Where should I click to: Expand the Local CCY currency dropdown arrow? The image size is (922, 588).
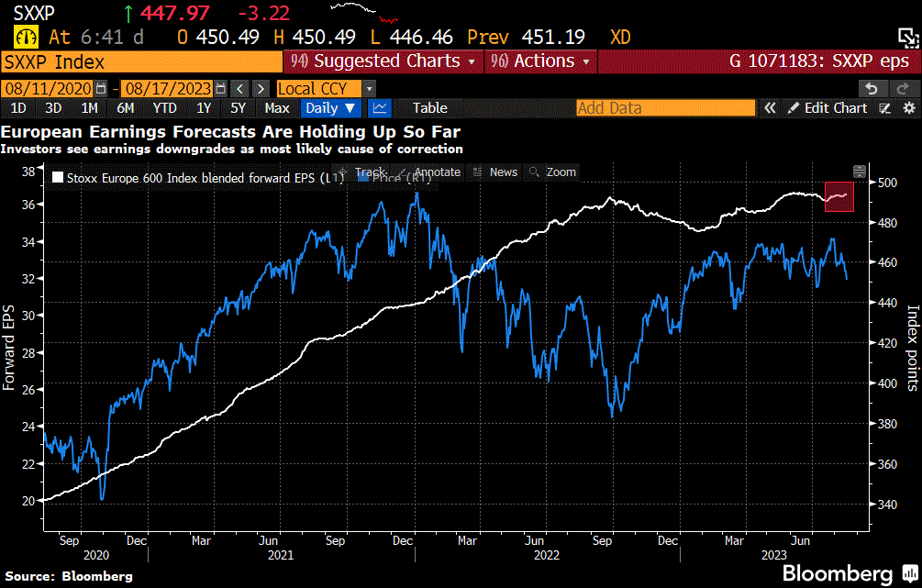click(x=369, y=89)
